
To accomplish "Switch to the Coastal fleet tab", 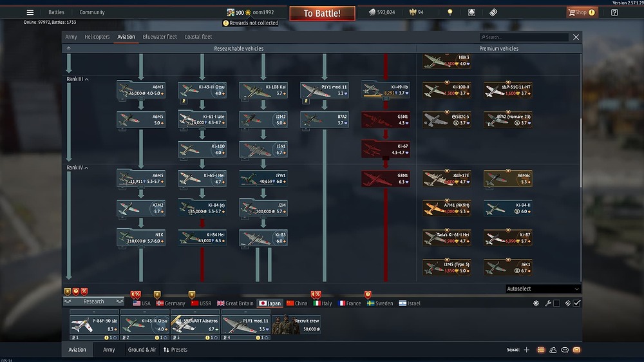I will 198,37.
